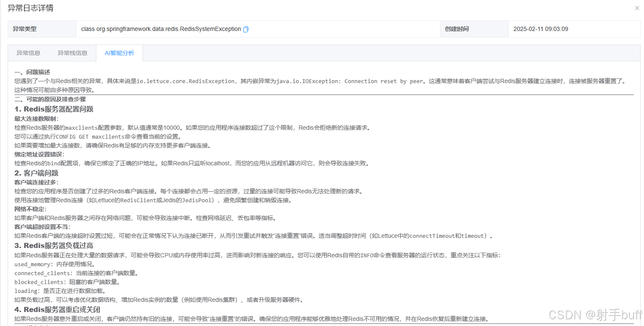Close the 异常日志详情 dialog
Viewport: 644px width, 326px height.
[x=637, y=8]
